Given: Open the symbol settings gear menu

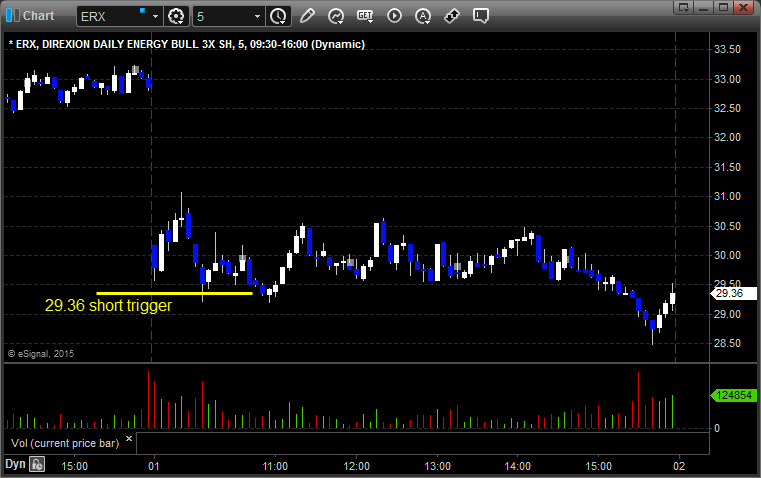Looking at the screenshot, I should click(176, 16).
